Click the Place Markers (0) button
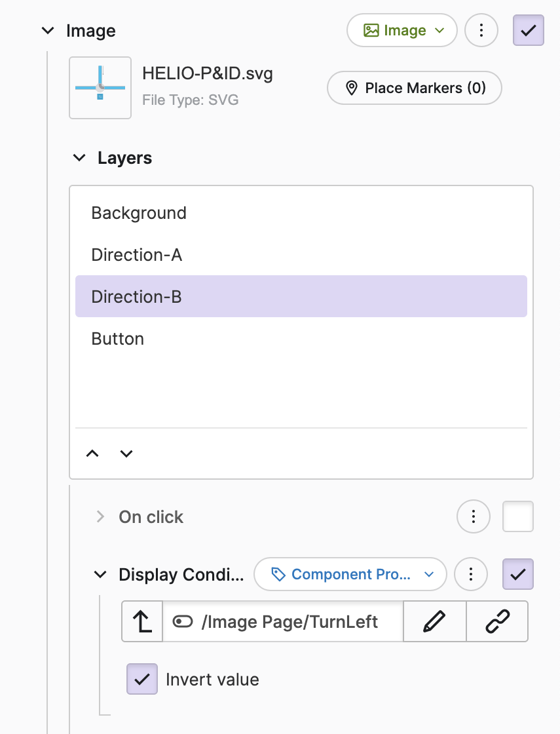 [x=415, y=88]
